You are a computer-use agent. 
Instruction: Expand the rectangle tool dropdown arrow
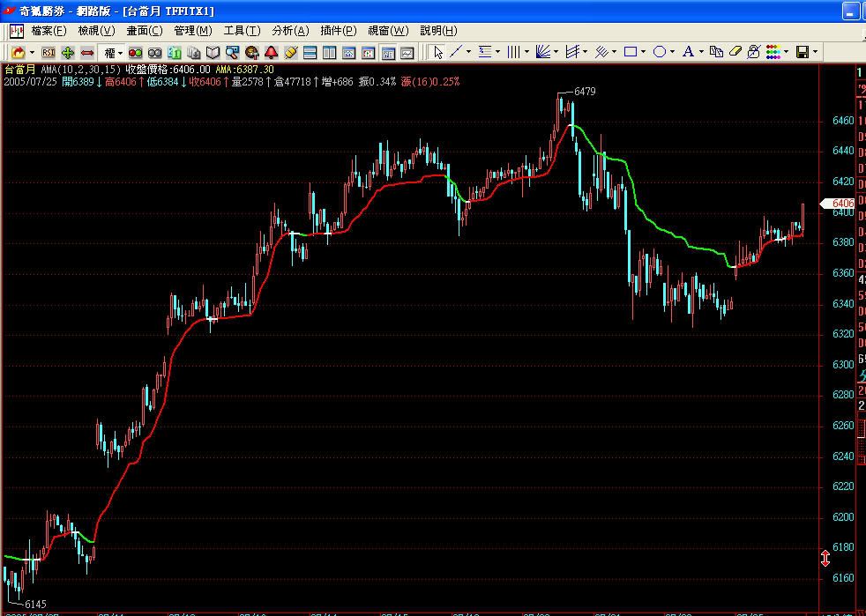click(x=644, y=52)
